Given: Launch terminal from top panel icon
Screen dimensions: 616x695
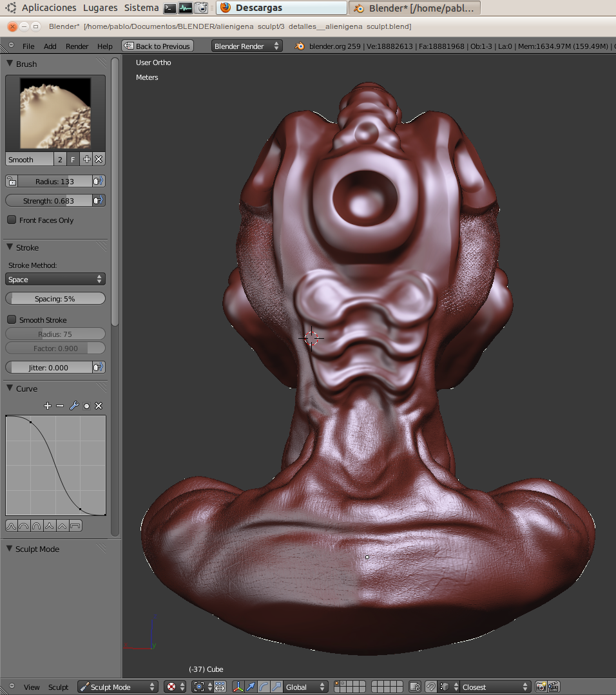Looking at the screenshot, I should coord(170,8).
